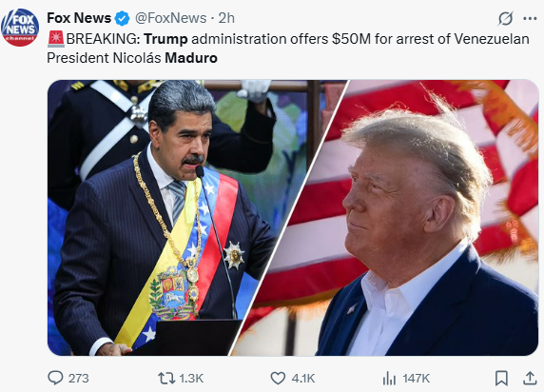Screen dimensions: 544x392
Task: Open the Grok explain-post icon
Action: (x=505, y=18)
